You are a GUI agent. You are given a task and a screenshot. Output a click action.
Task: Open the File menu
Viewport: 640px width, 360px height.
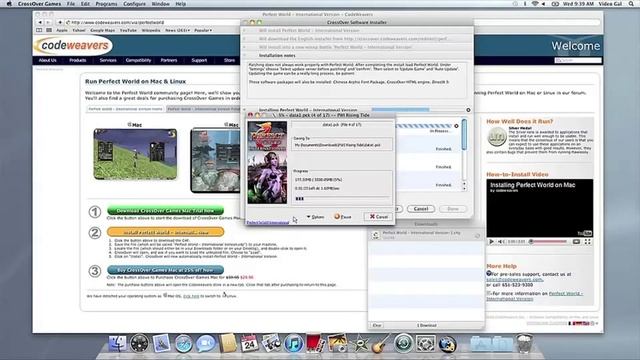point(71,4)
